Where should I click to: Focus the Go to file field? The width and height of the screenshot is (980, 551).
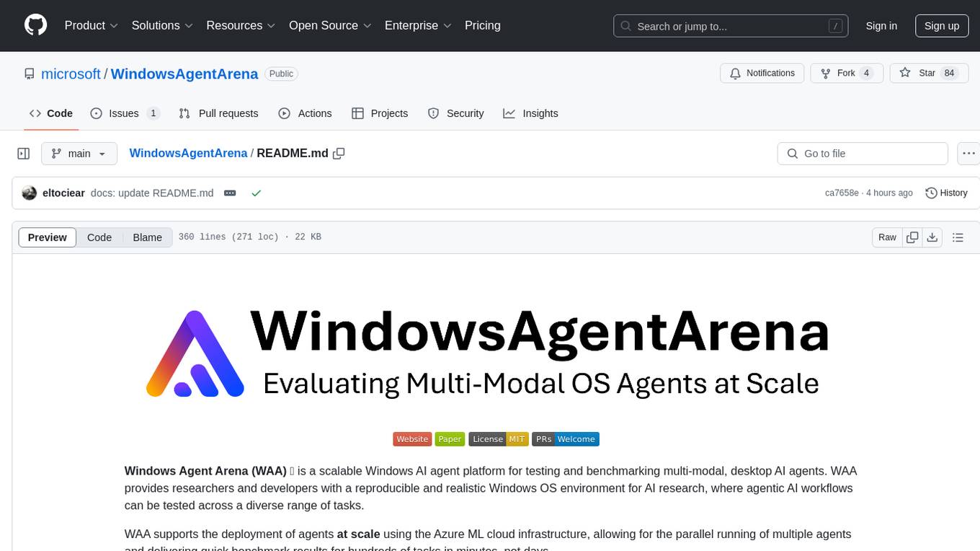click(863, 154)
